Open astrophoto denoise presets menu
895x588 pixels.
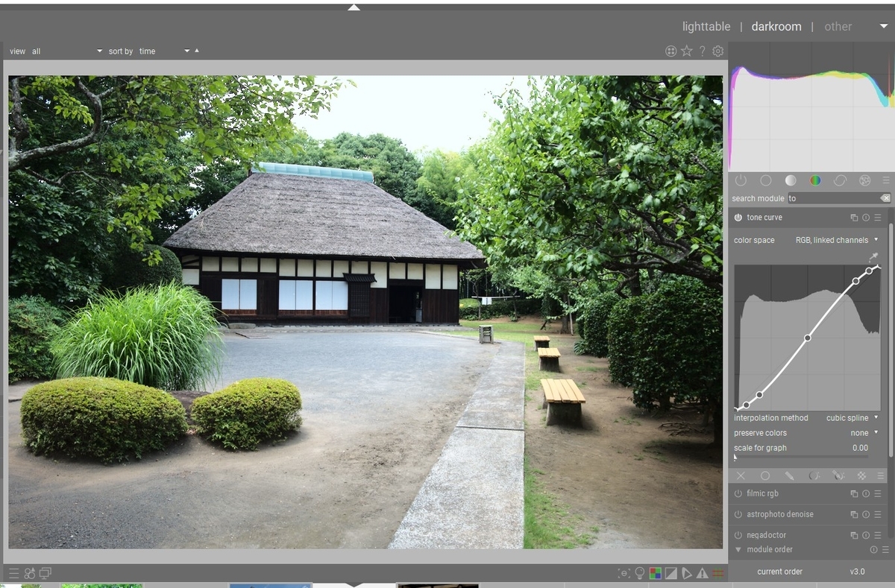(x=878, y=514)
